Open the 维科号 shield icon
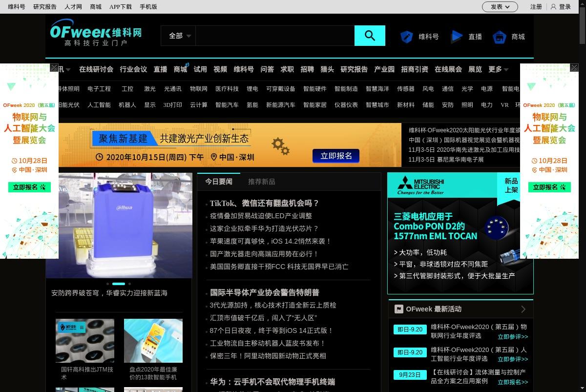This screenshot has height=392, width=586. click(x=407, y=37)
